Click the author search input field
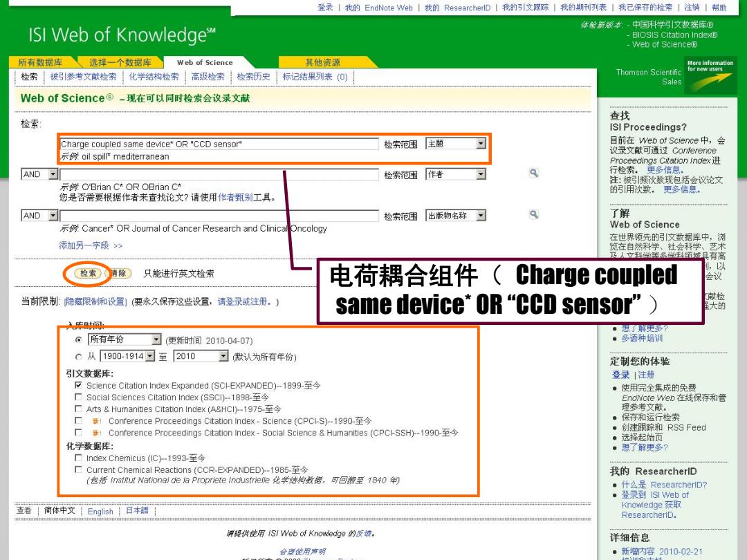 219,174
